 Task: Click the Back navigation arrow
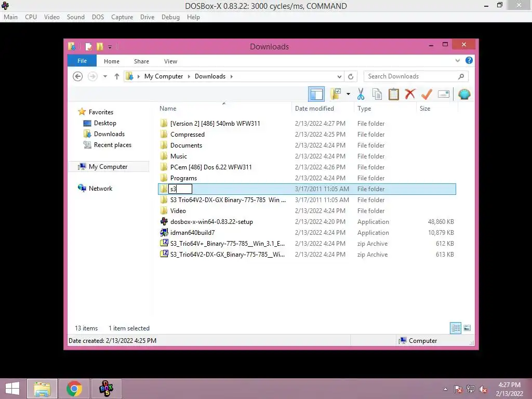click(78, 76)
